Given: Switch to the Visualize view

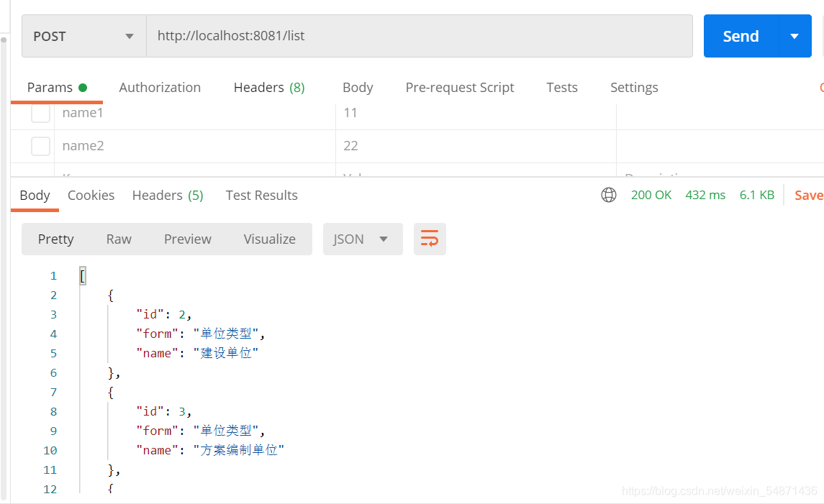Looking at the screenshot, I should point(269,239).
